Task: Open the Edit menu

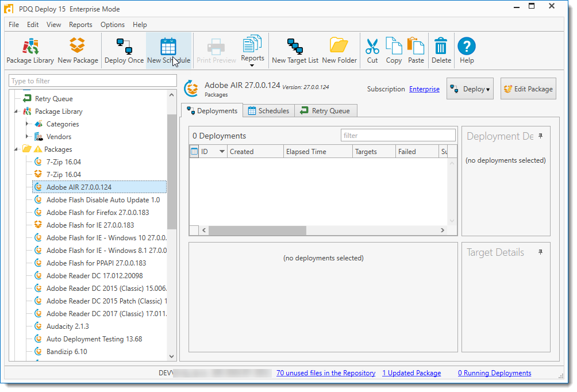Action: pyautogui.click(x=33, y=25)
